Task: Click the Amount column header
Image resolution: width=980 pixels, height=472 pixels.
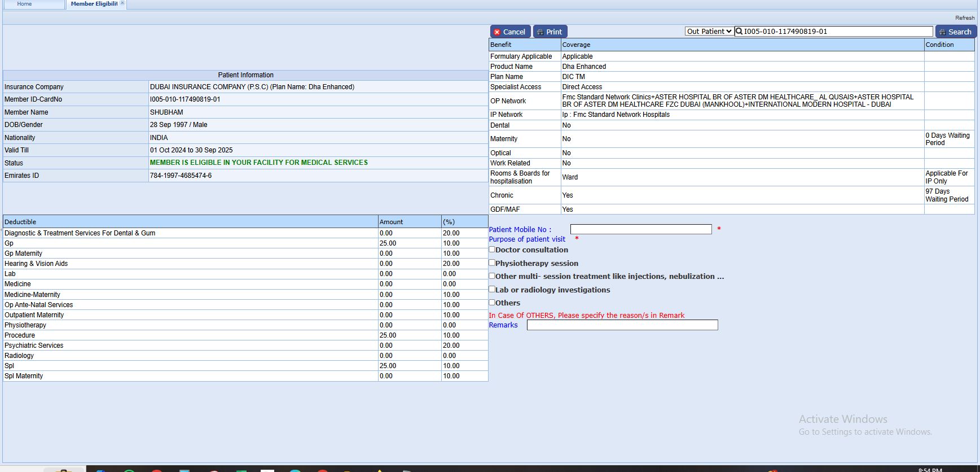Action: [391, 222]
